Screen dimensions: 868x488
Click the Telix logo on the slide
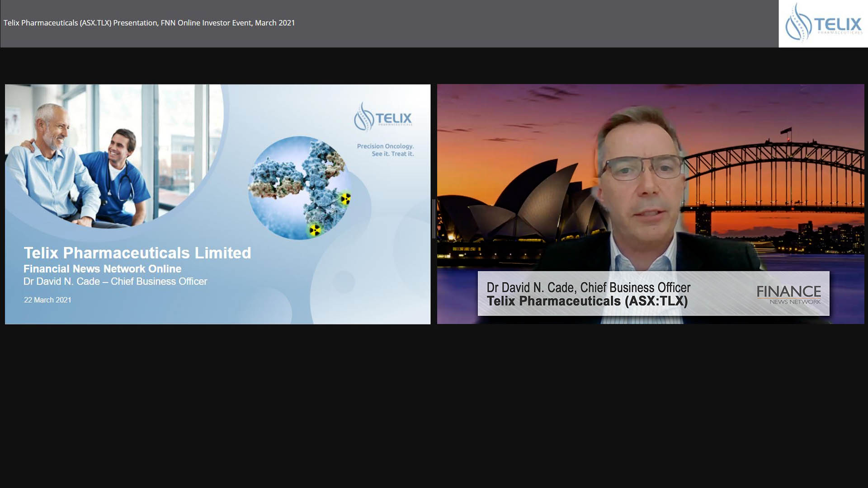(383, 117)
